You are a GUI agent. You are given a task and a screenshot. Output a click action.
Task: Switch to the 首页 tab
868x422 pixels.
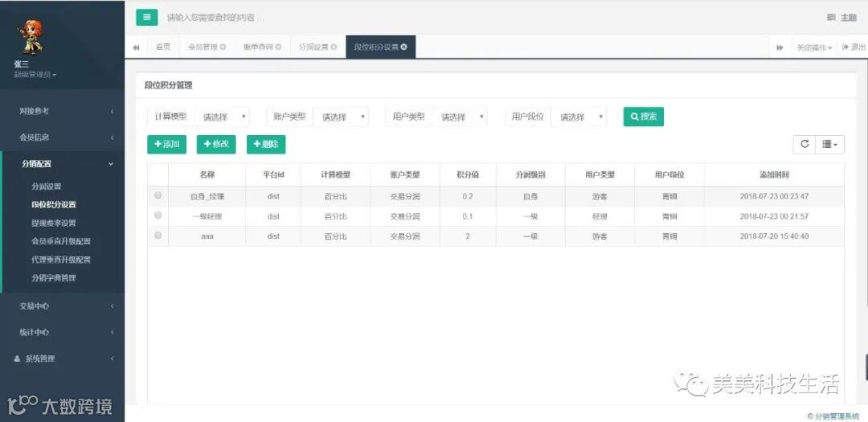click(x=162, y=47)
